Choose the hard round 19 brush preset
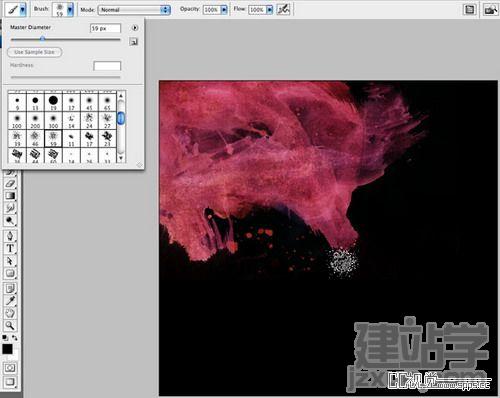This screenshot has width=500, height=398. (x=53, y=102)
